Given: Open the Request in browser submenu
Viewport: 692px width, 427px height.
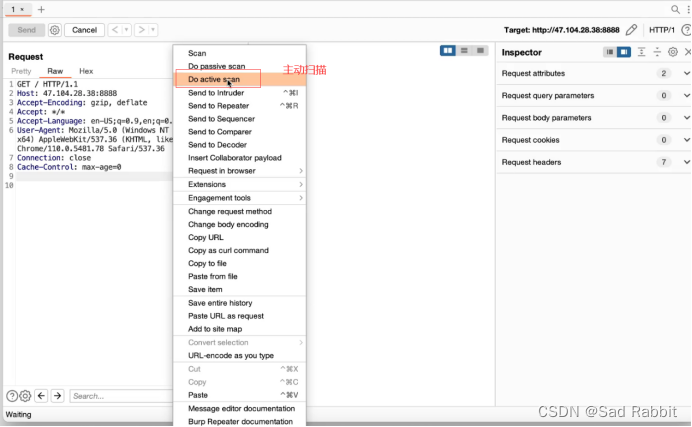Looking at the screenshot, I should (240, 171).
